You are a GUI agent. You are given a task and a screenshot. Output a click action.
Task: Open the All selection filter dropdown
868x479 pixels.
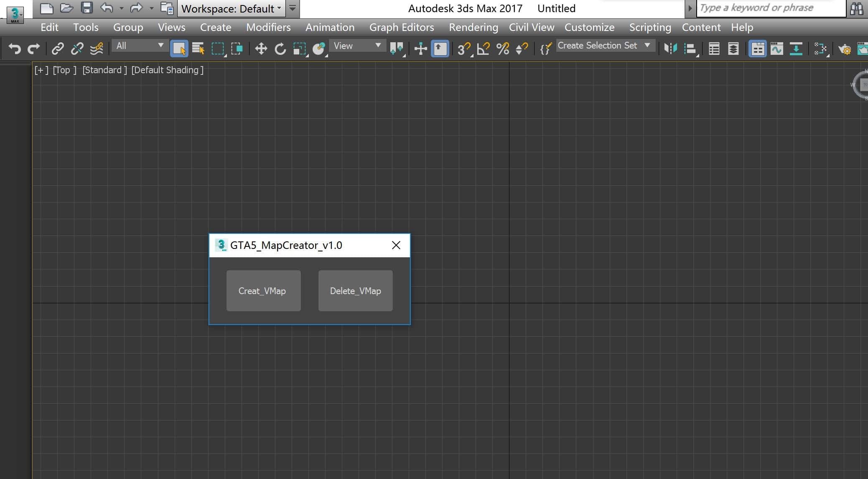140,46
